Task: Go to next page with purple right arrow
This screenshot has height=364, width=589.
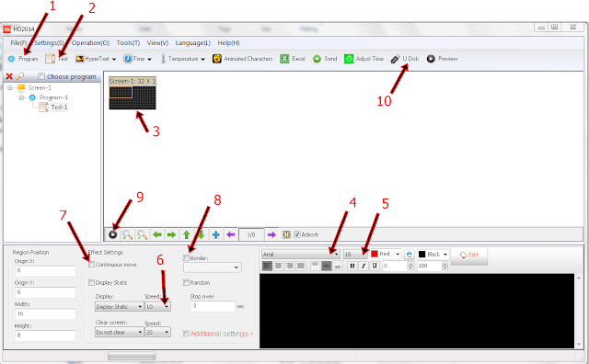Action: [x=271, y=235]
